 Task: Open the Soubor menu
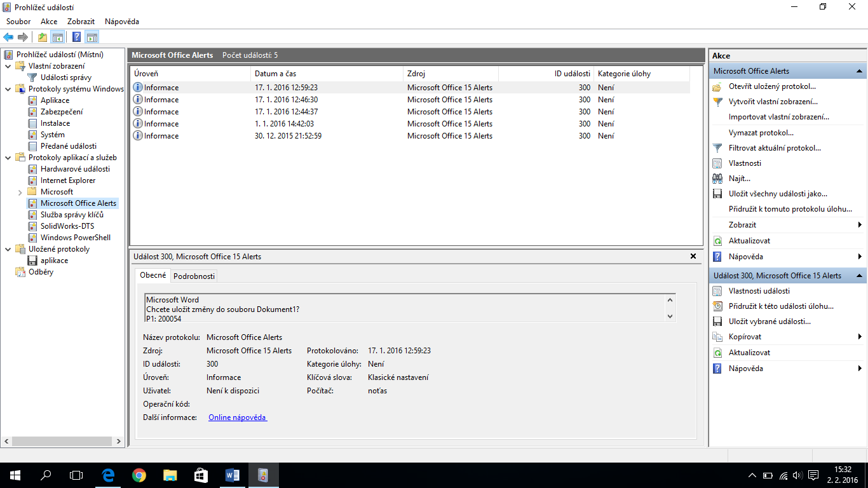click(18, 22)
